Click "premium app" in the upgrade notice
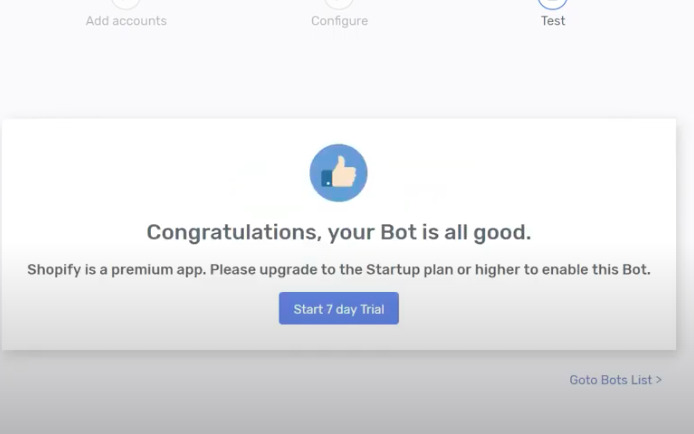The width and height of the screenshot is (694, 434). tap(155, 271)
